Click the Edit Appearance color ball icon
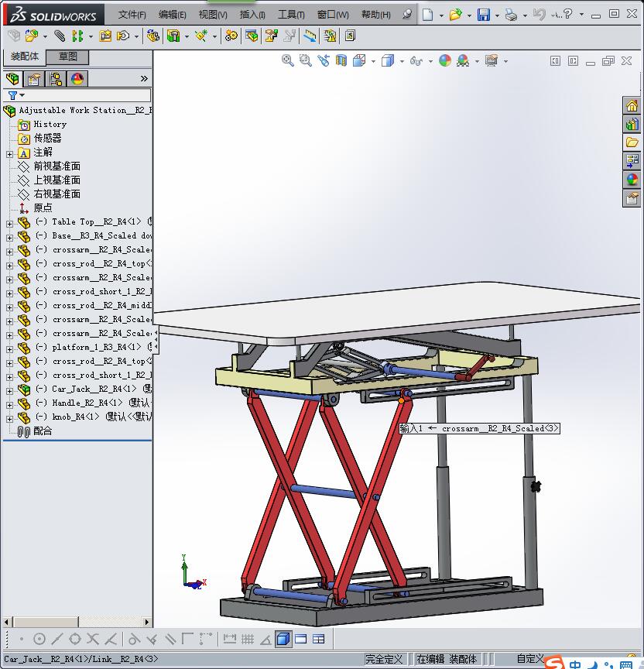This screenshot has height=669, width=644. tap(445, 60)
